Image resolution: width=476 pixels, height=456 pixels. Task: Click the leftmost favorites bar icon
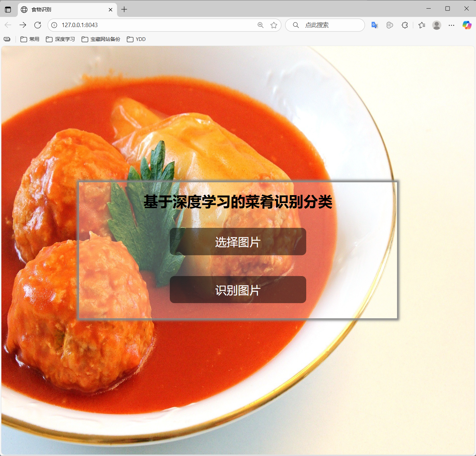pyautogui.click(x=7, y=39)
